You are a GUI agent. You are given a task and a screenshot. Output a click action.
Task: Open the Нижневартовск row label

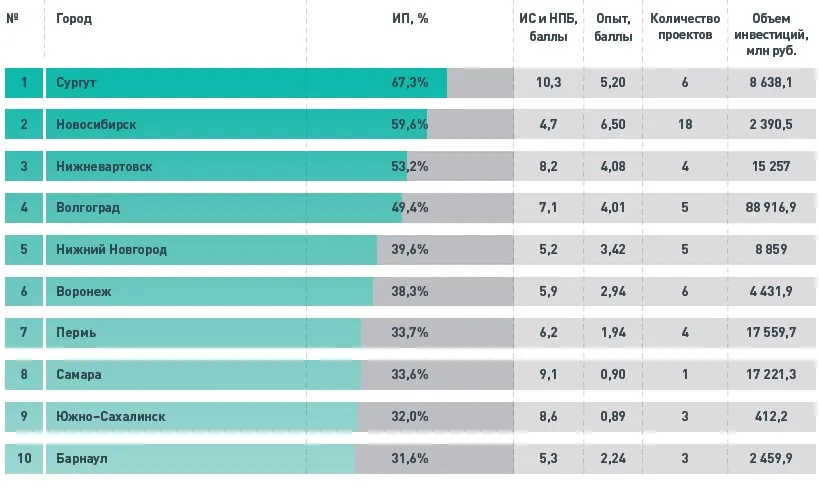(104, 166)
